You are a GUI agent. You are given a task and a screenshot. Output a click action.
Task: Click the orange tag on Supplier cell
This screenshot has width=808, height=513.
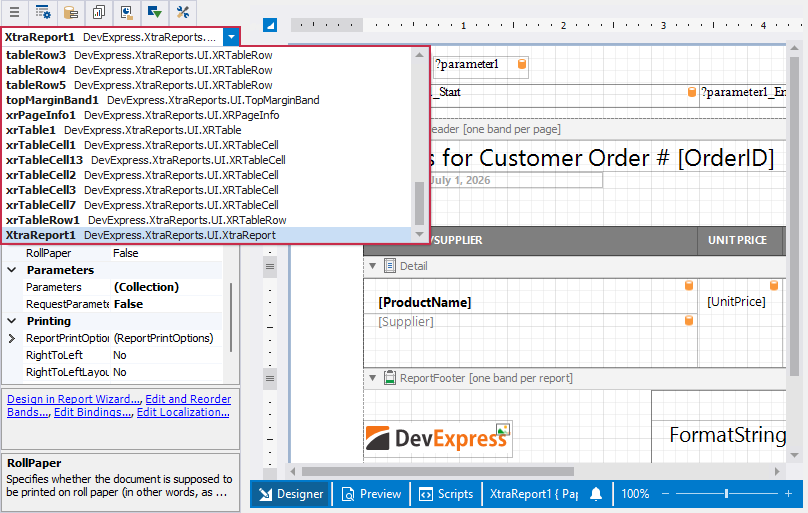pyautogui.click(x=688, y=321)
